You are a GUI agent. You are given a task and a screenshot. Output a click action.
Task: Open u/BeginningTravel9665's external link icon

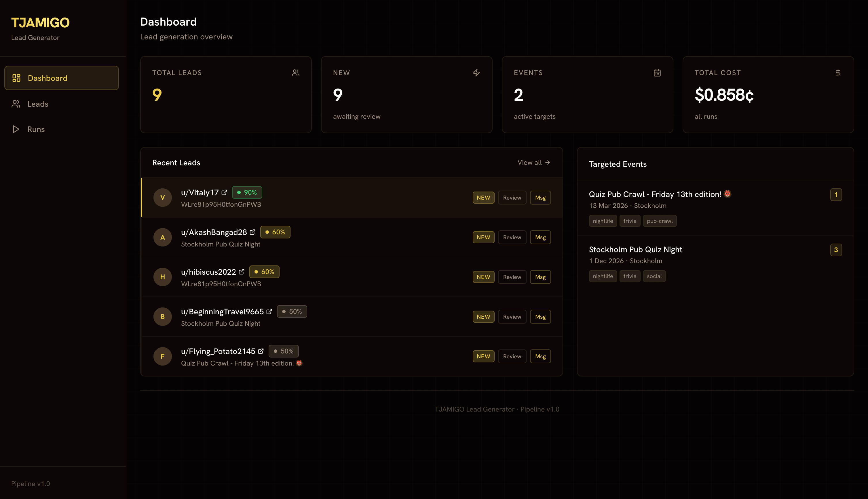coord(269,311)
